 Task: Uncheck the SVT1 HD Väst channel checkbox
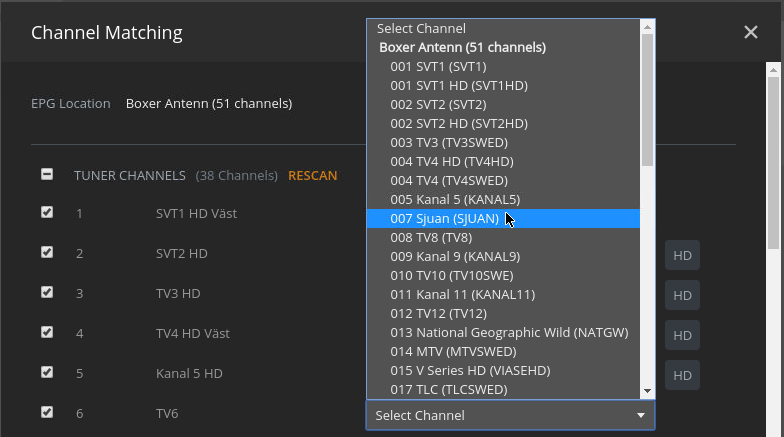click(x=47, y=213)
